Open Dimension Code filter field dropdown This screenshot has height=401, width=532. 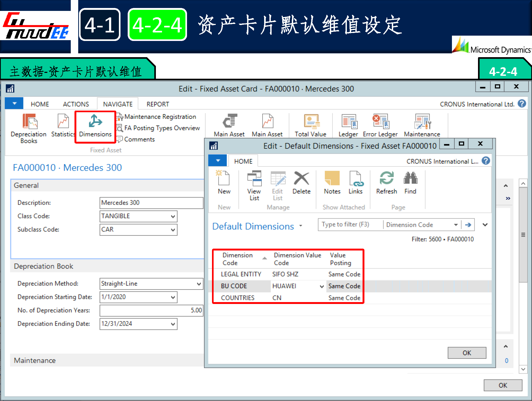(x=456, y=225)
